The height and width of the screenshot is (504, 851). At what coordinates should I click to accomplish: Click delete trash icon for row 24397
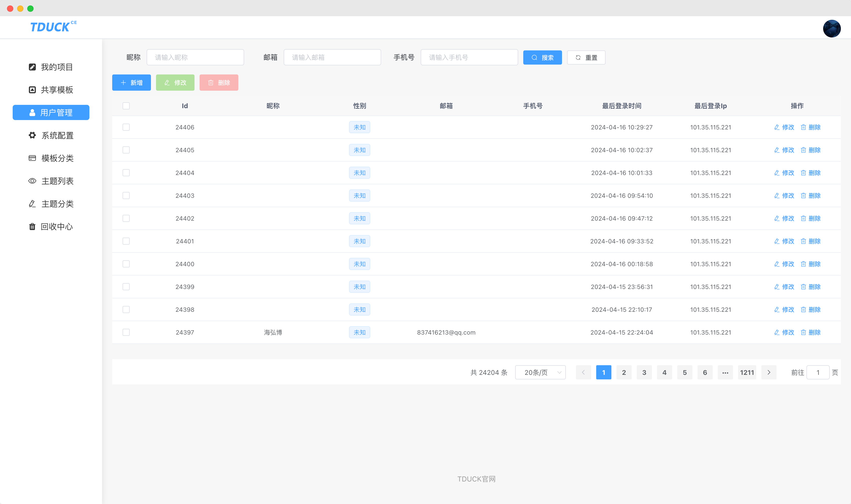tap(803, 332)
